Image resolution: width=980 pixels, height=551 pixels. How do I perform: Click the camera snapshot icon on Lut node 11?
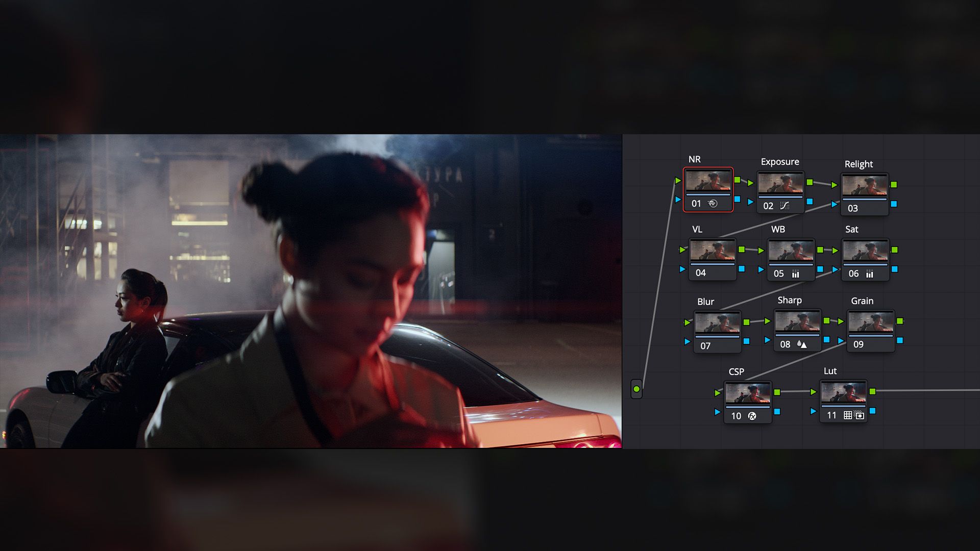[x=860, y=415]
